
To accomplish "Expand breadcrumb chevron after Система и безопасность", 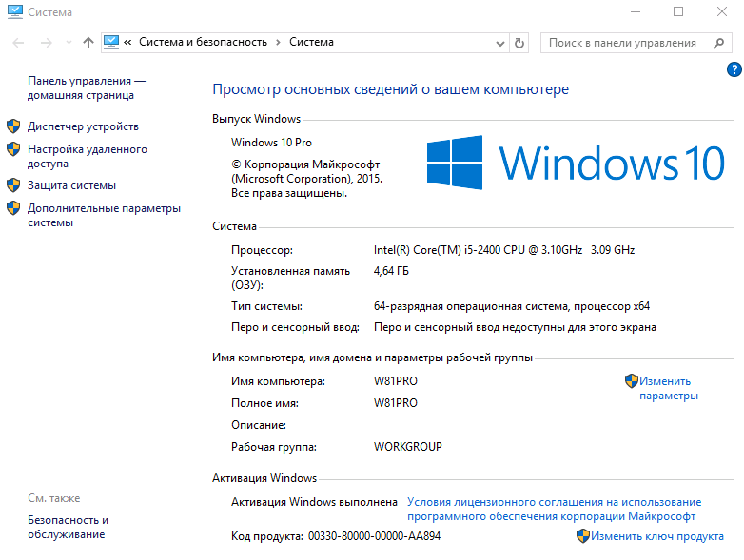I will [x=279, y=43].
